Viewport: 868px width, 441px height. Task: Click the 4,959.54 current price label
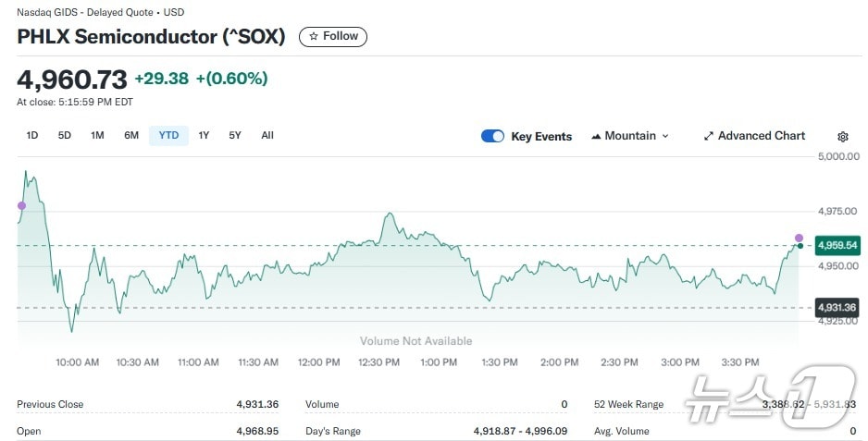pos(837,245)
